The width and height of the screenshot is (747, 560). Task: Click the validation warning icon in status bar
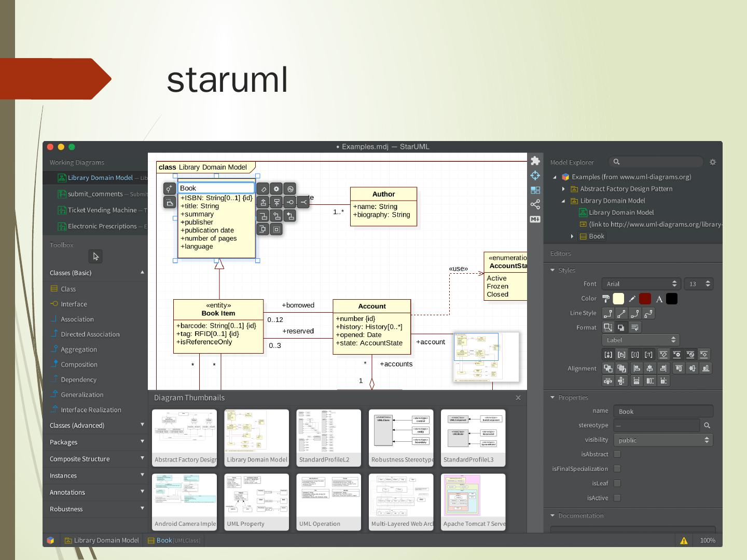(x=684, y=540)
